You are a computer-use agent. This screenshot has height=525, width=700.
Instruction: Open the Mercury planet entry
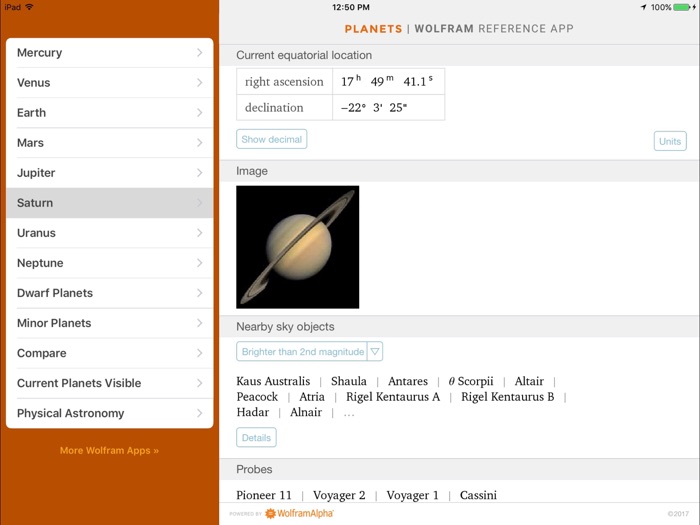coord(109,53)
